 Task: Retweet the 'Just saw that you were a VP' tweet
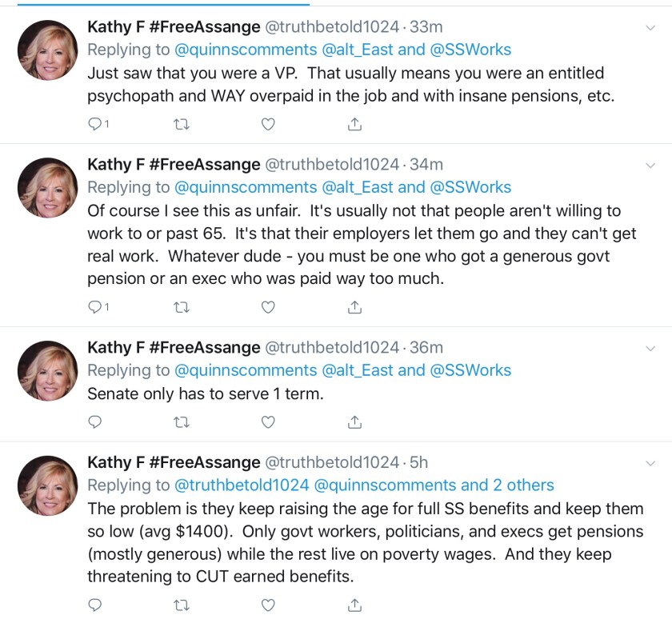click(x=182, y=124)
